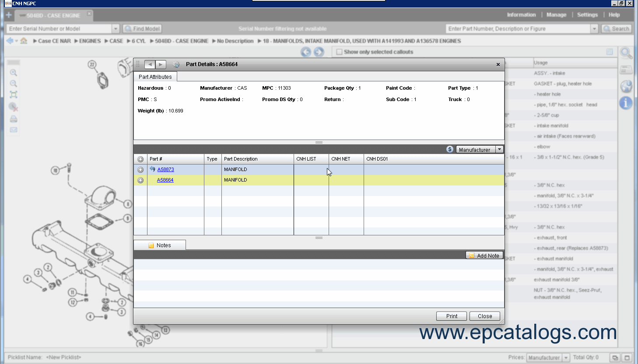
Task: Open the serial number model dropdown arrow
Action: [116, 29]
